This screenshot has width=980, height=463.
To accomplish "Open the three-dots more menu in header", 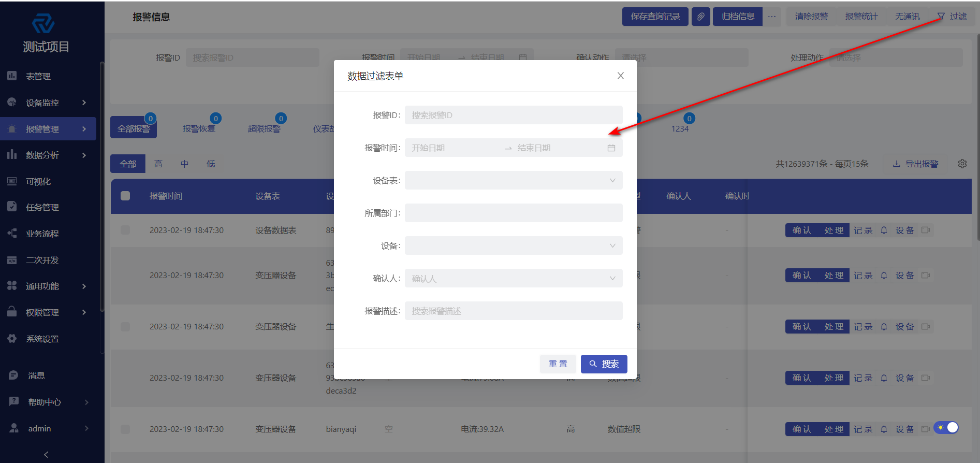I will point(772,17).
